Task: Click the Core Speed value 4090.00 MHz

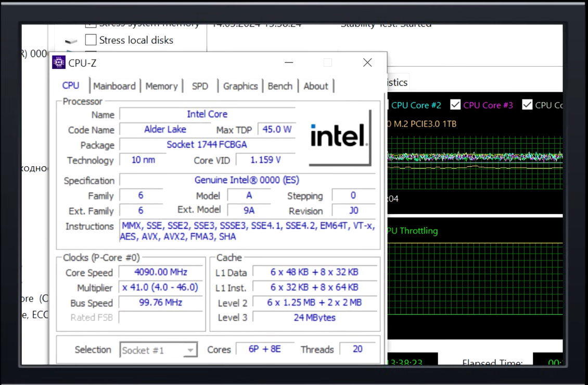Action: [x=161, y=272]
